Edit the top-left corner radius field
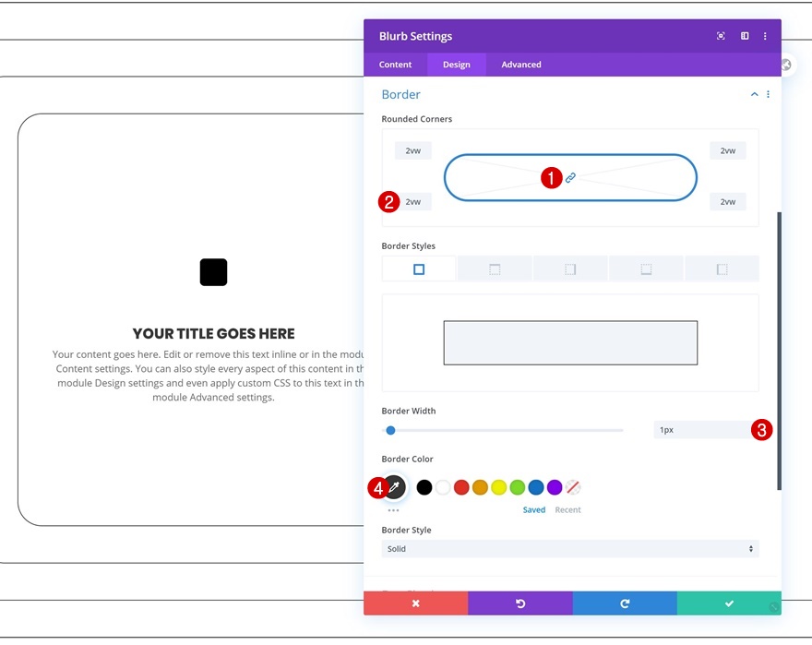The image size is (812, 645). 412,150
